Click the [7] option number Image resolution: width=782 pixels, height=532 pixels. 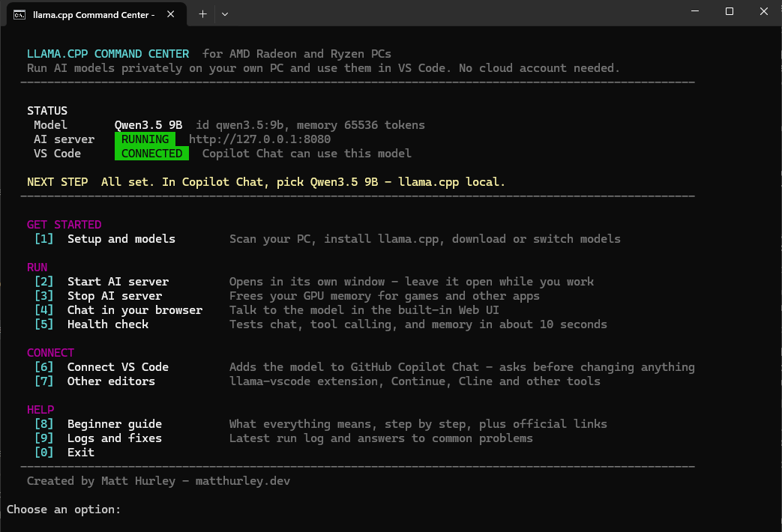pos(44,381)
